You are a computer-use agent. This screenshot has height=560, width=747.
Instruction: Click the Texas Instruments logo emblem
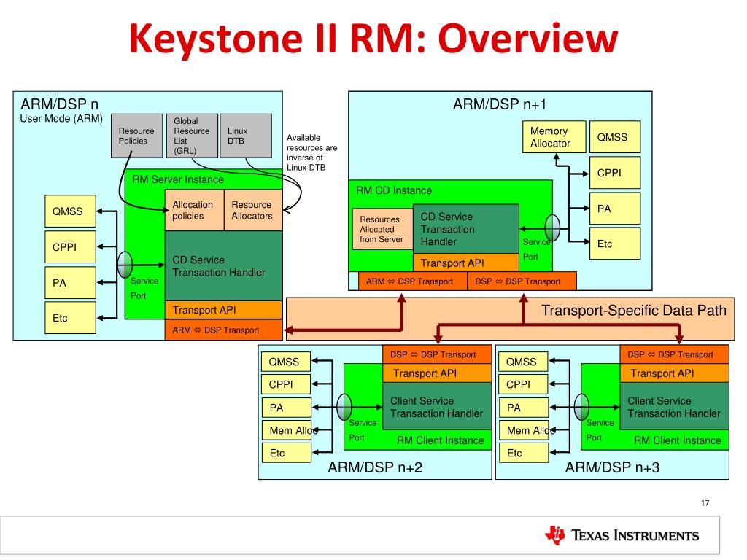click(554, 535)
